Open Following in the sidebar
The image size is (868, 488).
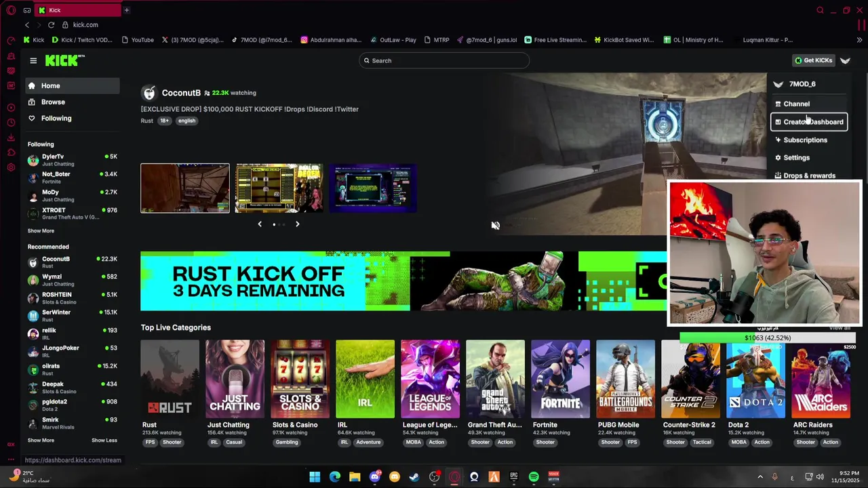point(72,119)
